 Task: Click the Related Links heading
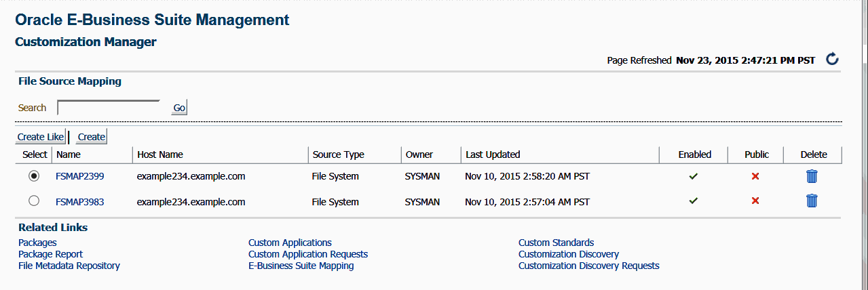(53, 227)
